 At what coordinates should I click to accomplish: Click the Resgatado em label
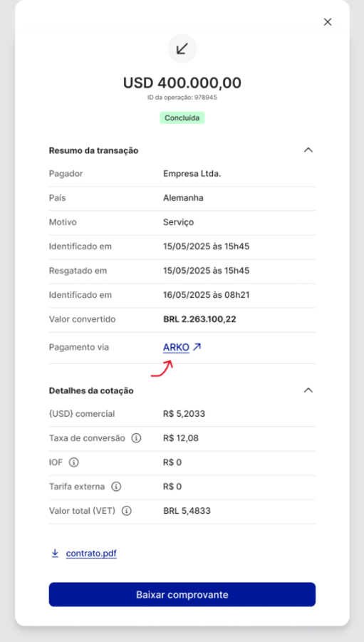[x=78, y=271]
